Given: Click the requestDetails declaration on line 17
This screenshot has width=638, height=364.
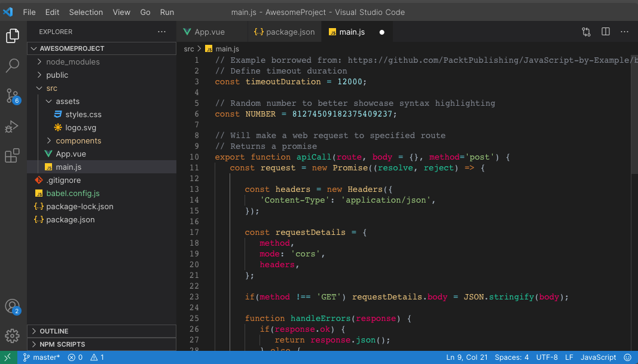Looking at the screenshot, I should 310,233.
